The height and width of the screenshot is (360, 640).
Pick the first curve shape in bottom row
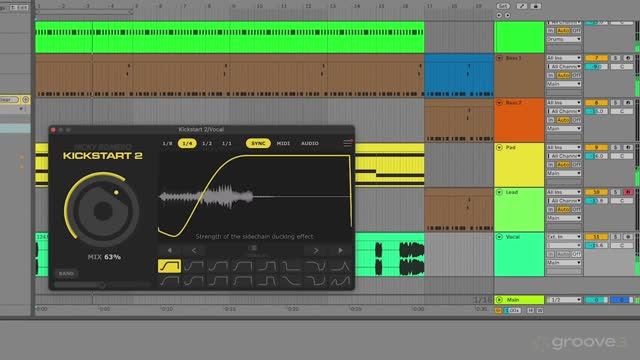click(169, 281)
